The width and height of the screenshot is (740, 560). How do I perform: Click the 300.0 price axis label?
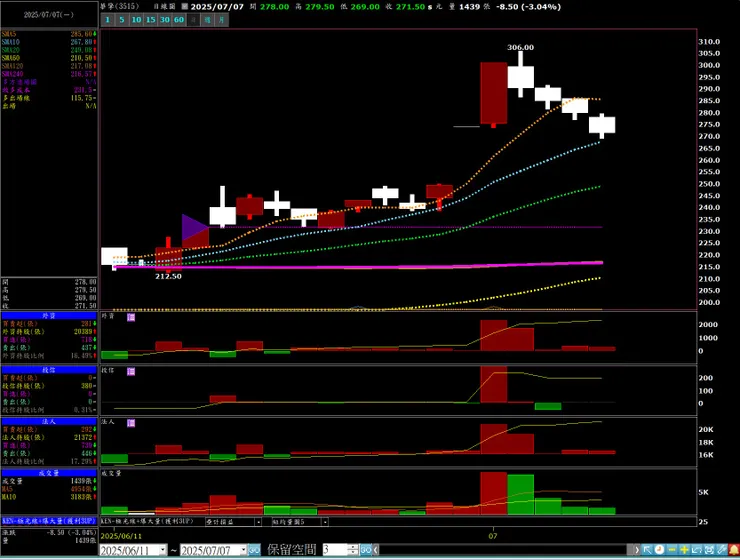pos(709,65)
